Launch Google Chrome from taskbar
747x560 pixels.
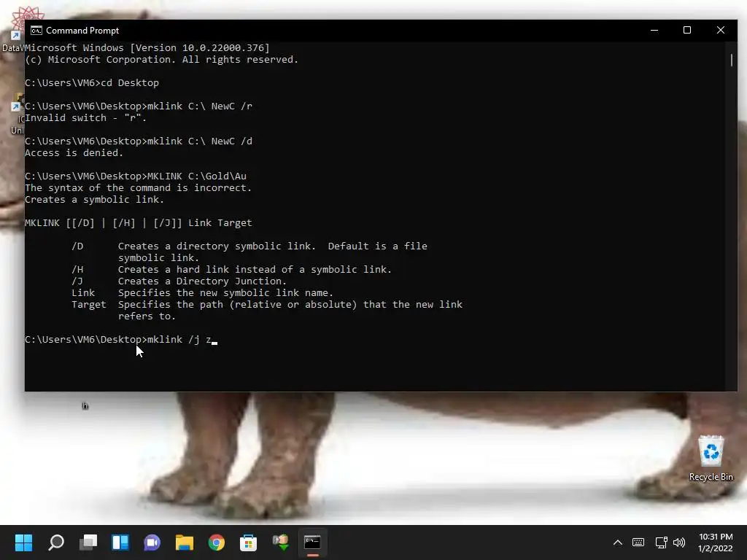(x=216, y=542)
